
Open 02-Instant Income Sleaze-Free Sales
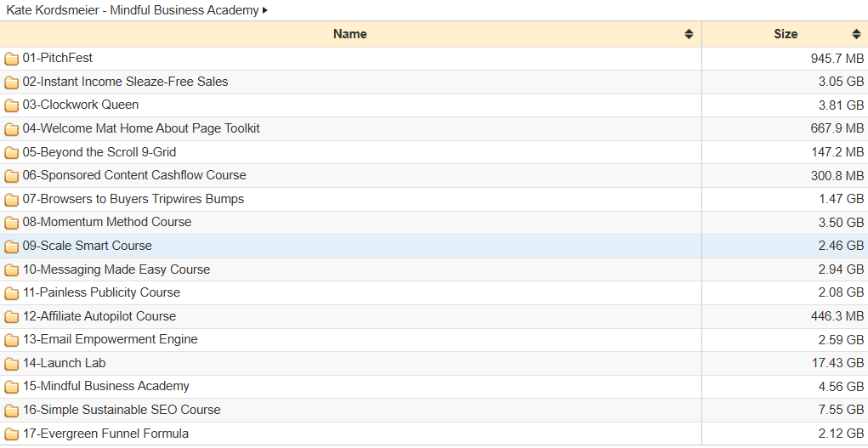[x=125, y=82]
